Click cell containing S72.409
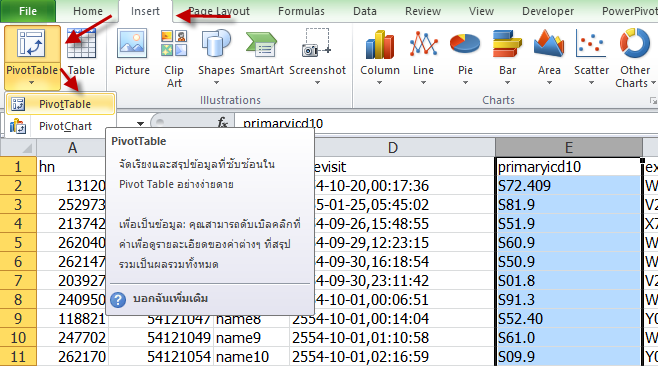This screenshot has width=658, height=366. point(569,186)
